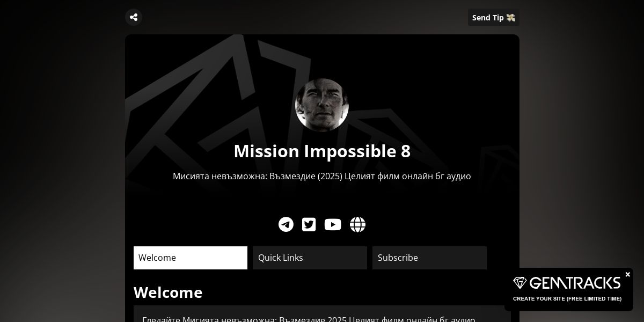This screenshot has width=644, height=322.
Task: Click the Welcome paragraph text box
Action: point(322,314)
